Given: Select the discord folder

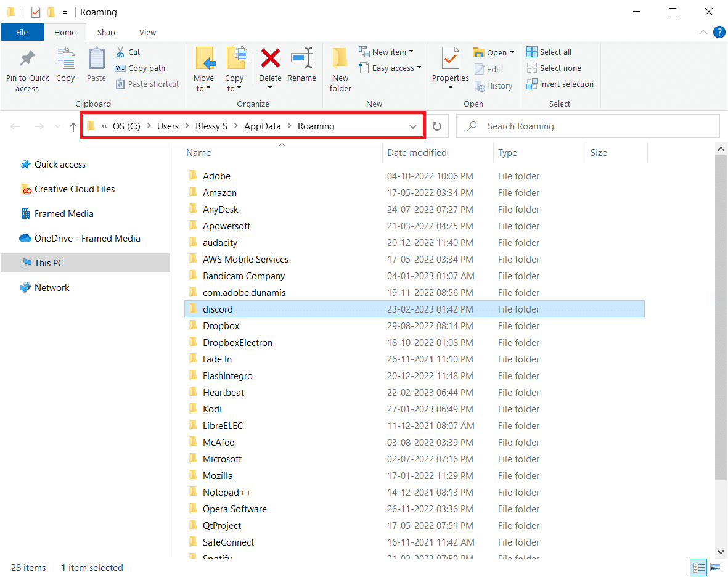Looking at the screenshot, I should pyautogui.click(x=414, y=309).
